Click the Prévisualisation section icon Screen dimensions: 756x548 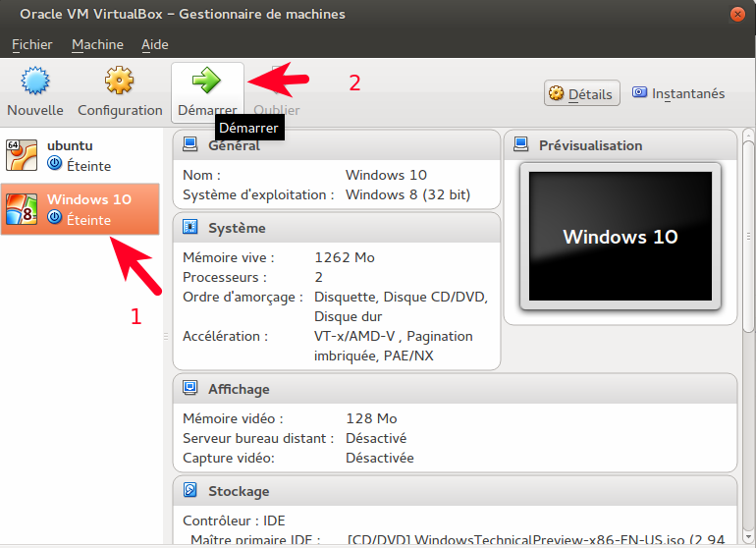[x=520, y=144]
